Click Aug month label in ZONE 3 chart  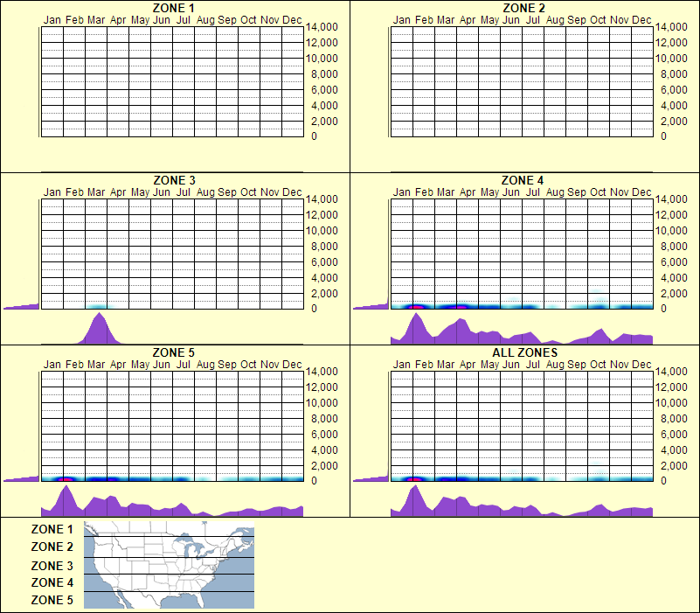205,192
